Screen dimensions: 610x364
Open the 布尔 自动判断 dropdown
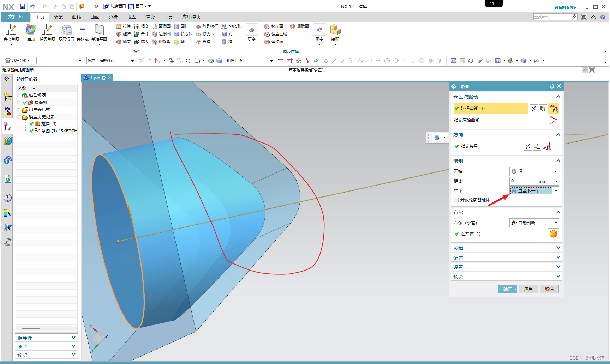[534, 223]
